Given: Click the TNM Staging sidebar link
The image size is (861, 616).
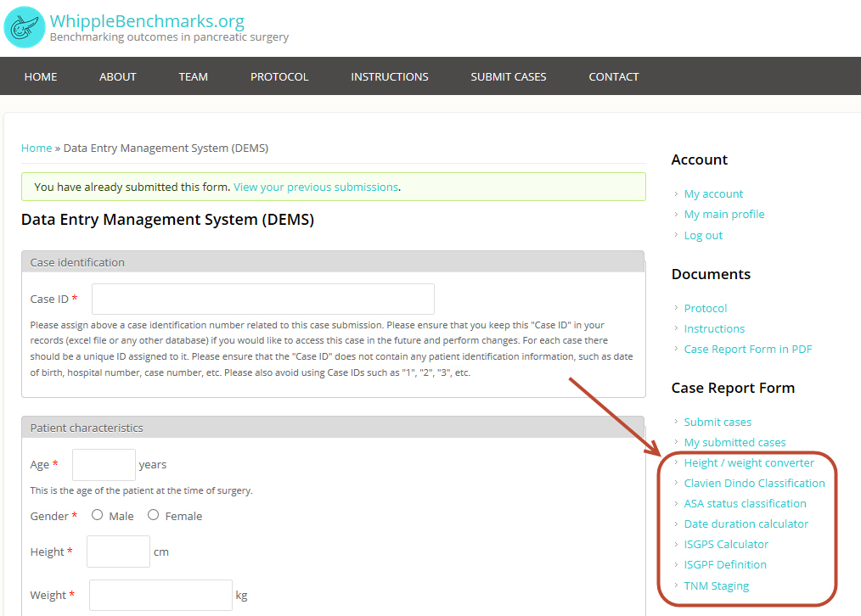Looking at the screenshot, I should (x=717, y=585).
